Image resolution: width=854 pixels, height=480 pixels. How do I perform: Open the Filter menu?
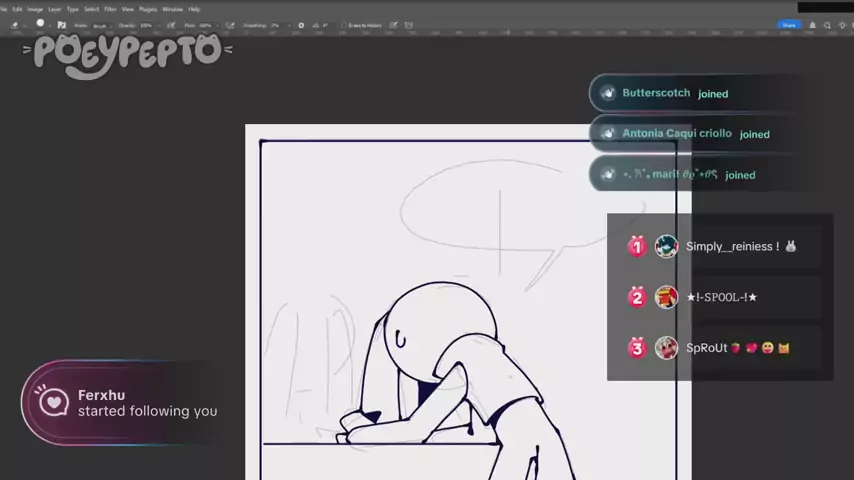coord(110,9)
